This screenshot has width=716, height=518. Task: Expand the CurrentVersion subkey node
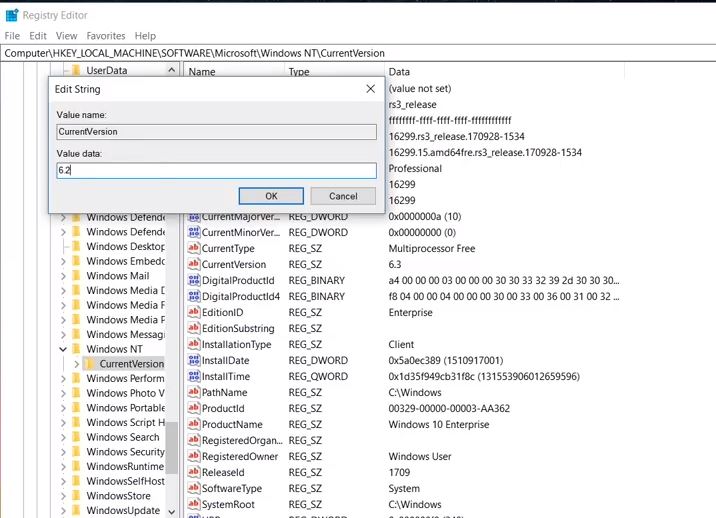(76, 364)
